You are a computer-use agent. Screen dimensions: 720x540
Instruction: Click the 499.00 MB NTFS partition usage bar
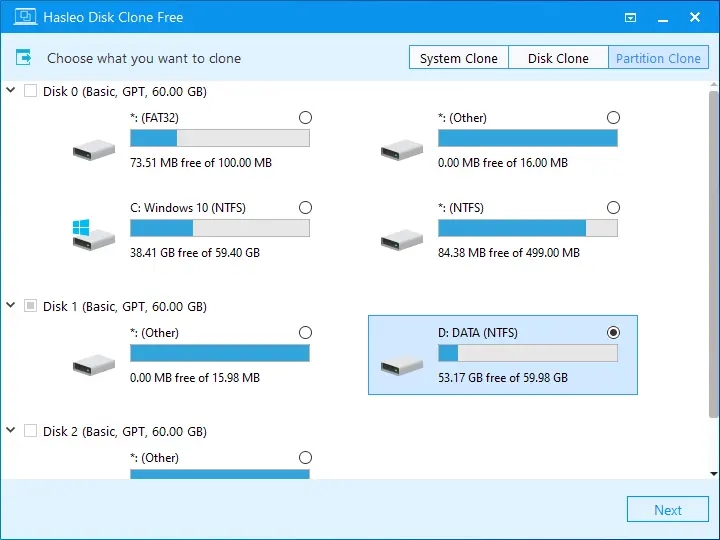[x=528, y=228]
